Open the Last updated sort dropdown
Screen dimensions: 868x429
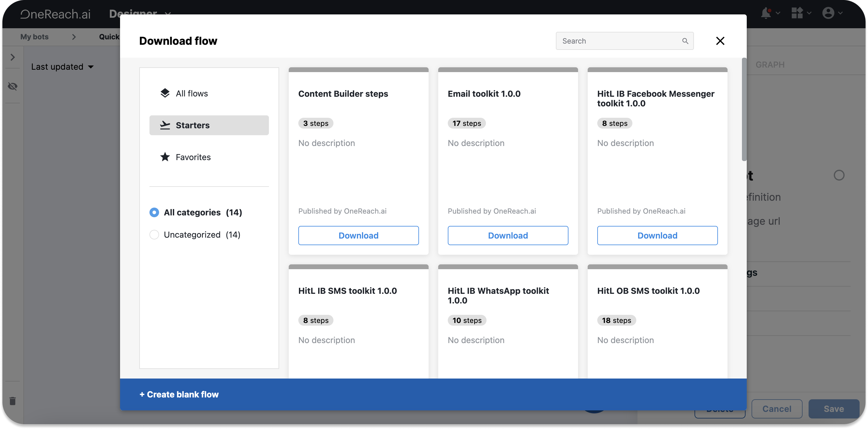tap(62, 67)
